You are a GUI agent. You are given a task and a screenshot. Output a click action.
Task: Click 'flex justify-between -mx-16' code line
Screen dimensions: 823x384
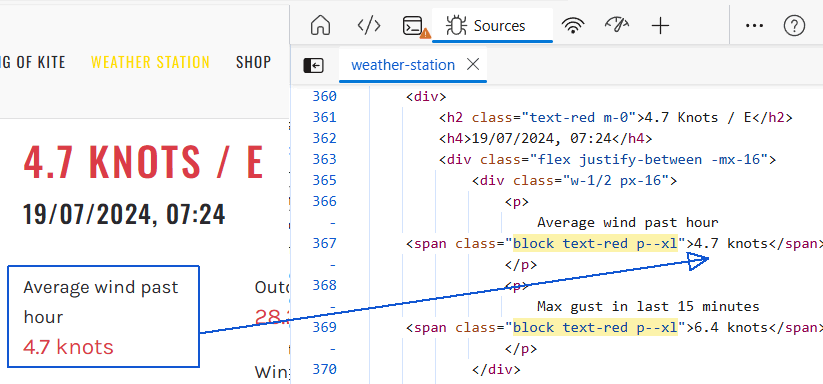tap(607, 159)
